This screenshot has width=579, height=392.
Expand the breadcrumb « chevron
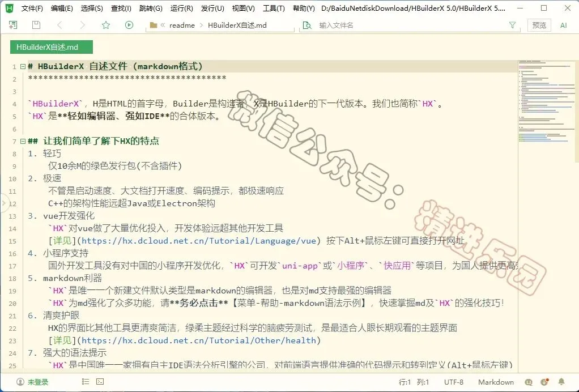[x=163, y=25]
